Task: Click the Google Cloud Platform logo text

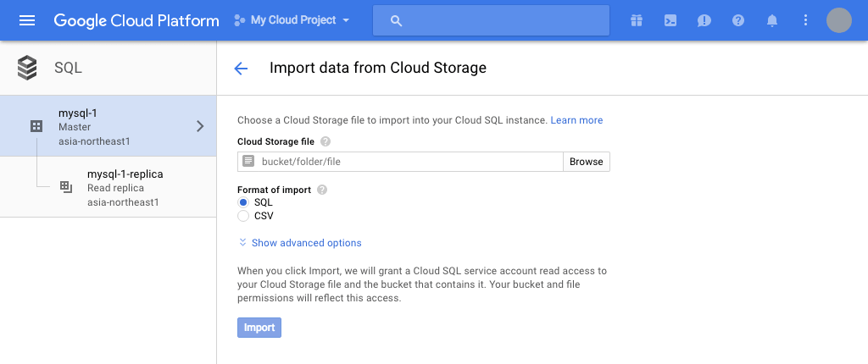Action: pyautogui.click(x=136, y=20)
